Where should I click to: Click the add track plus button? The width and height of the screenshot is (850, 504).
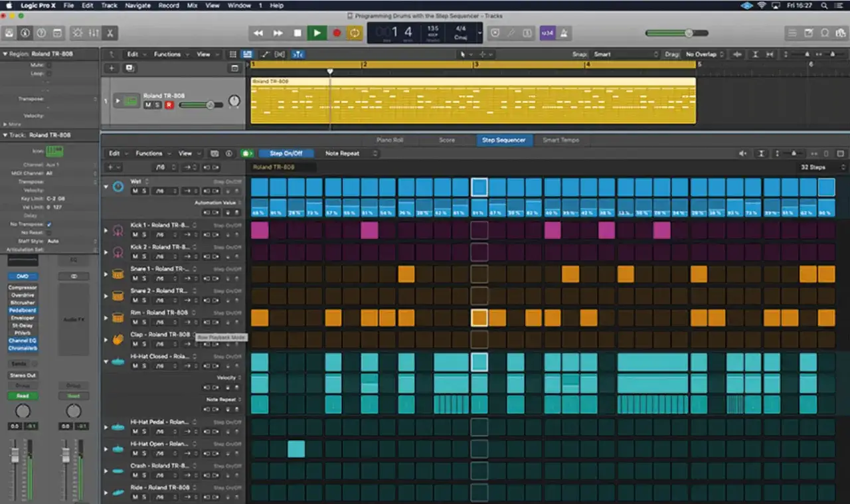(x=112, y=68)
